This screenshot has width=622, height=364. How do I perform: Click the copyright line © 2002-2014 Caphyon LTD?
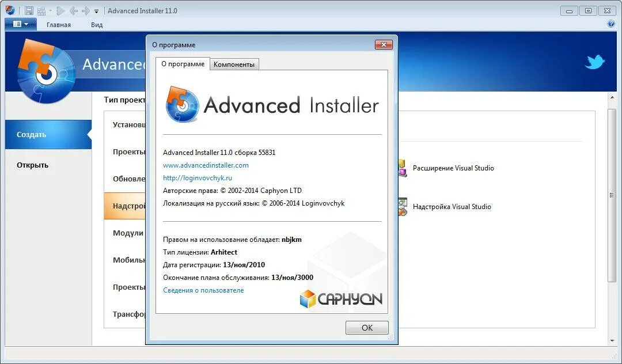[232, 190]
